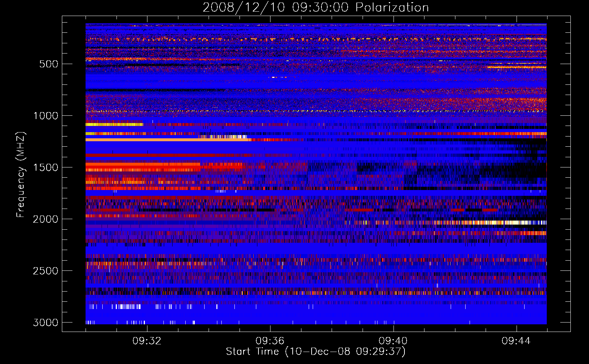
Task: Click the 'Frequency (MHZ)' axis label
Action: pos(21,175)
